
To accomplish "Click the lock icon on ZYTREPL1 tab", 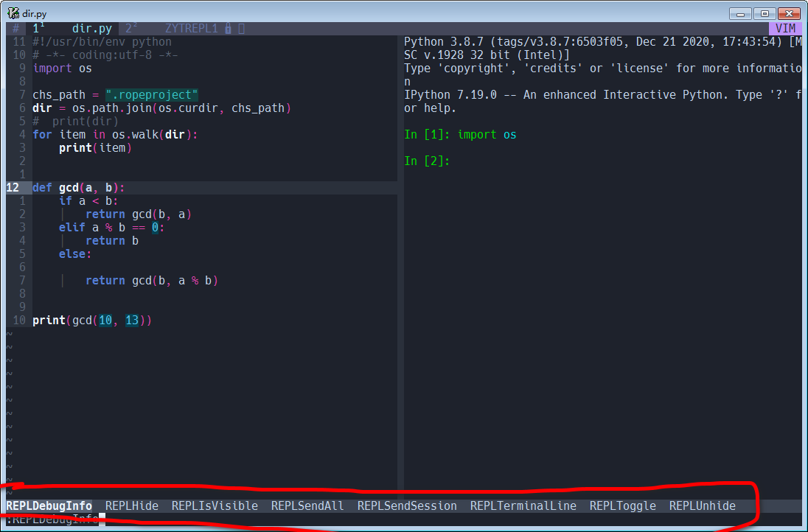I will point(229,29).
